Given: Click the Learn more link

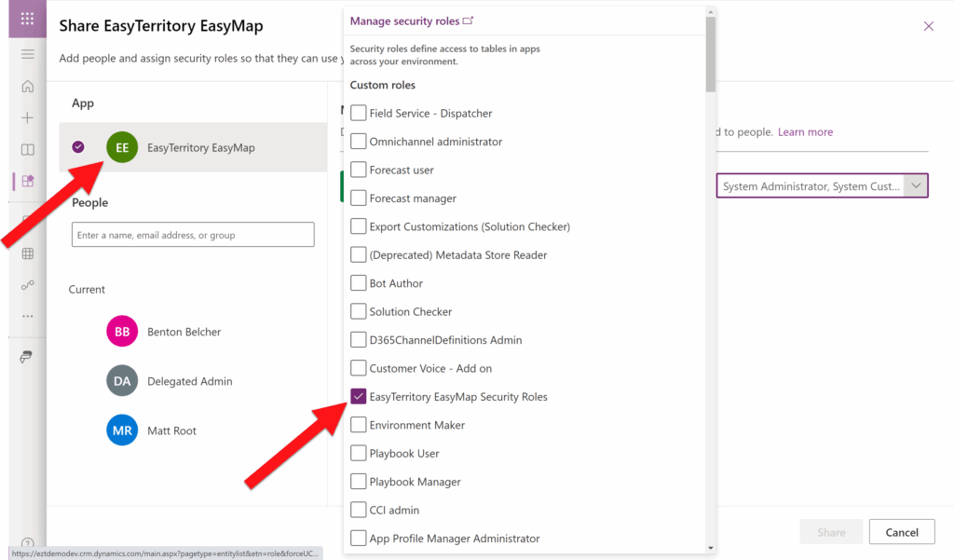Looking at the screenshot, I should point(804,131).
